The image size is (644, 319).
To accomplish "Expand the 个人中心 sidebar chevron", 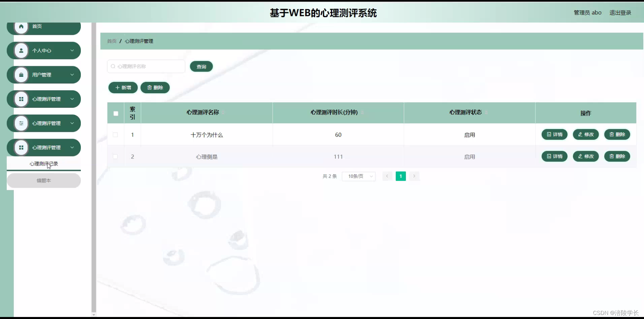I will [72, 50].
